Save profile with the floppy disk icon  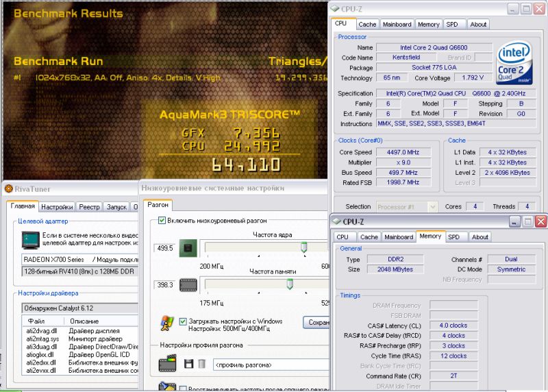pos(189,364)
